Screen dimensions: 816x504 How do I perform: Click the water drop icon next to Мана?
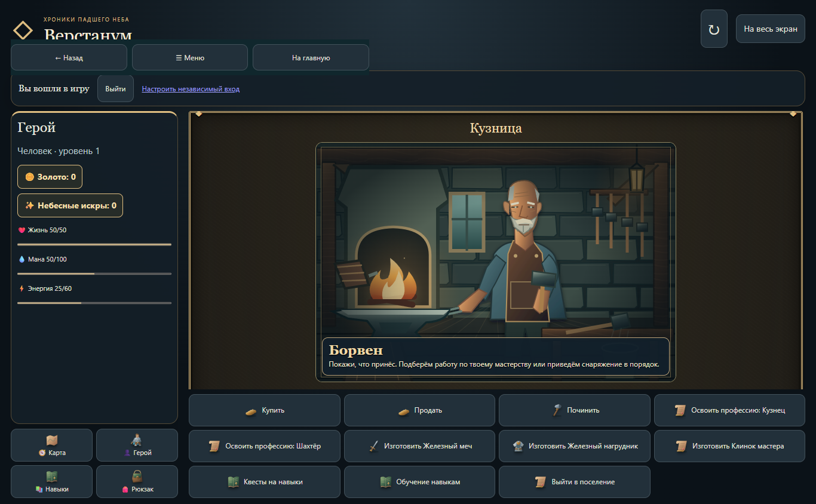point(22,259)
